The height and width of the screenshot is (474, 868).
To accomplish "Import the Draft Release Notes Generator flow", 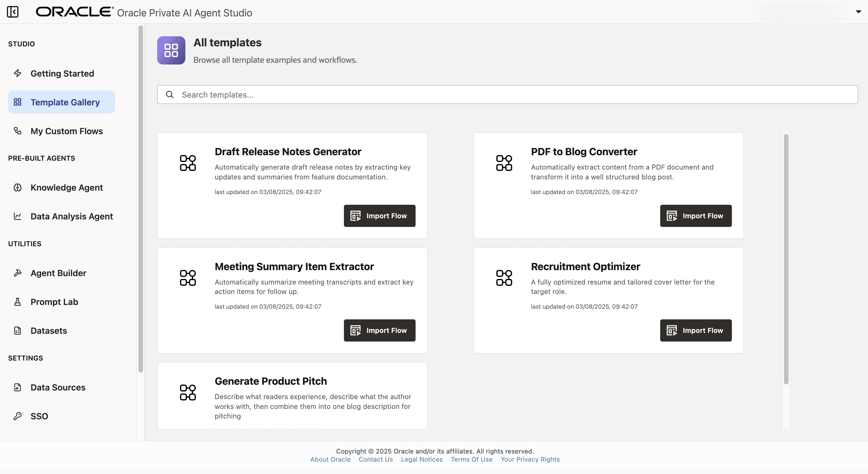I will pos(379,216).
